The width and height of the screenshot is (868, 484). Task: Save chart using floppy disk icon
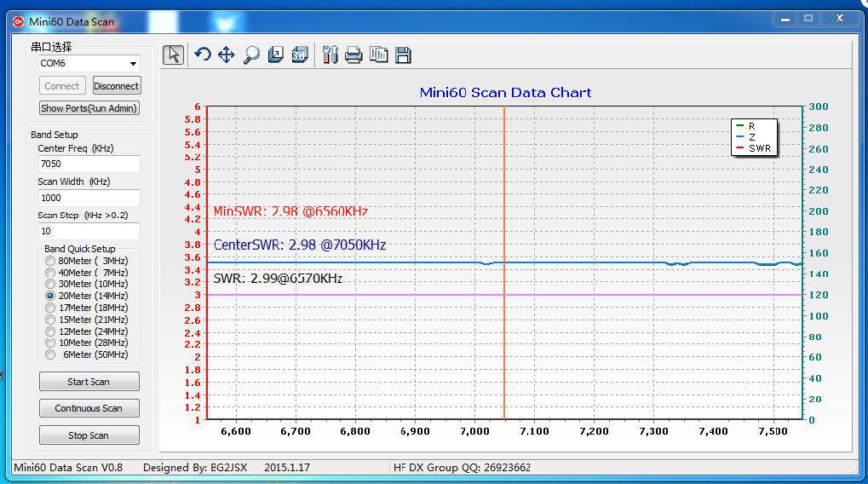point(403,55)
